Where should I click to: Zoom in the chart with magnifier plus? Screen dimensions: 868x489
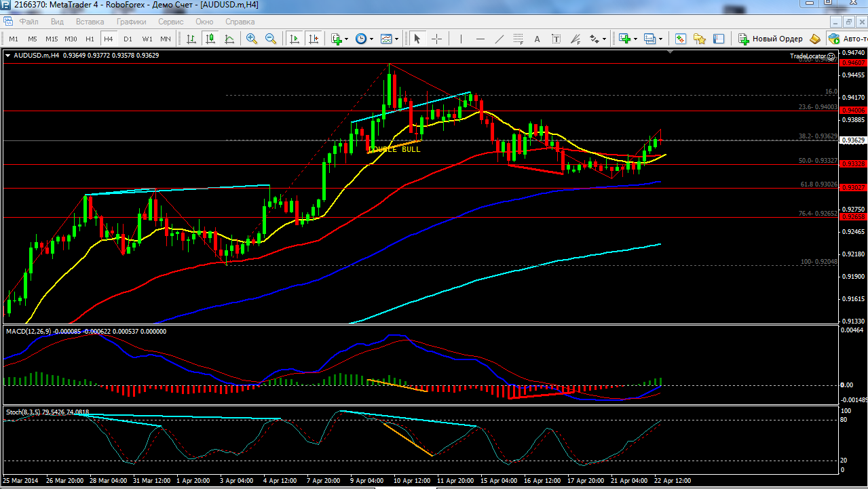(x=252, y=39)
